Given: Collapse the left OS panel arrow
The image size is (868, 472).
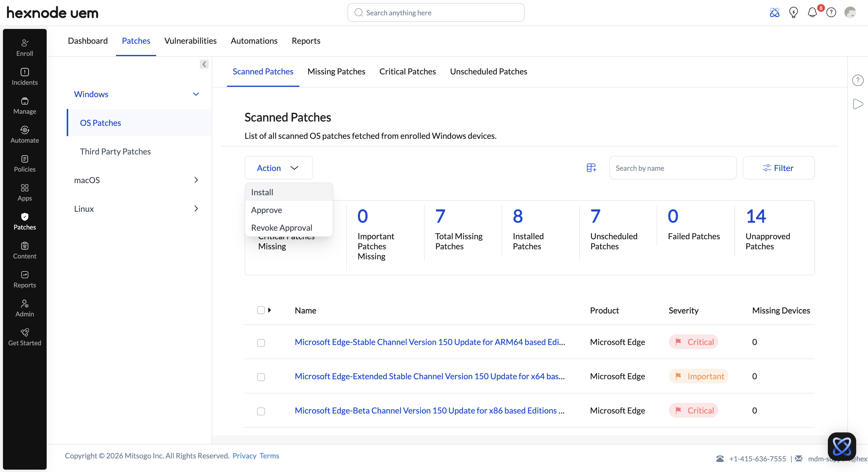Looking at the screenshot, I should pyautogui.click(x=204, y=64).
